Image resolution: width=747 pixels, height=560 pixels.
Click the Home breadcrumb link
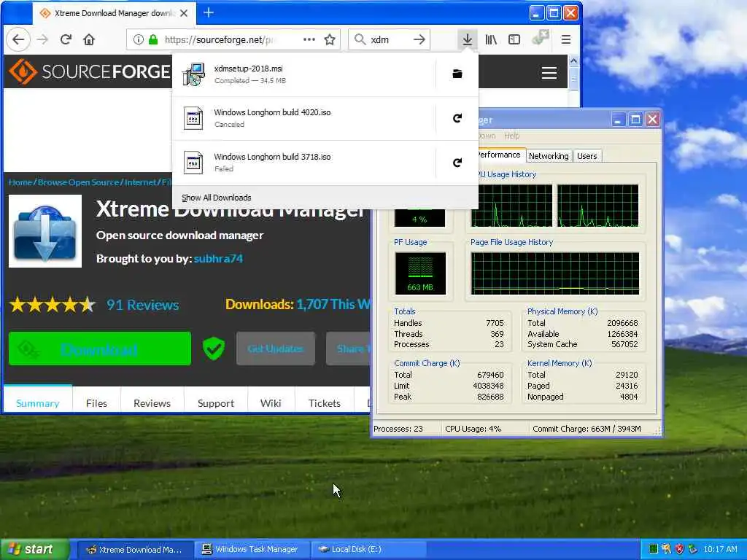click(x=20, y=182)
